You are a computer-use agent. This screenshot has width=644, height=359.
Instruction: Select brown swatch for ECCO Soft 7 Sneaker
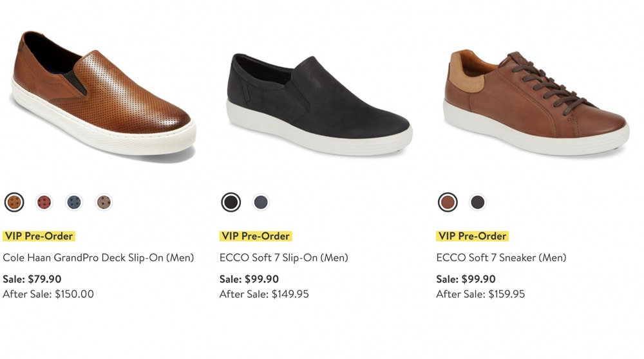tap(448, 202)
